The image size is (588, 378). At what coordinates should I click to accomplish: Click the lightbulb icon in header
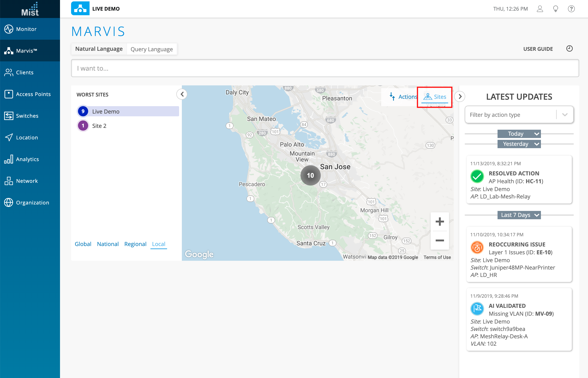556,9
